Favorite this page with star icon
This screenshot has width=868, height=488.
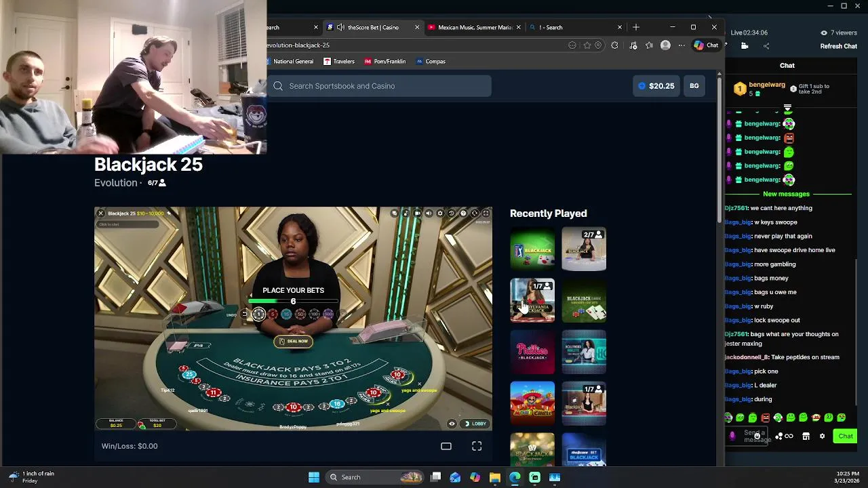pyautogui.click(x=587, y=45)
